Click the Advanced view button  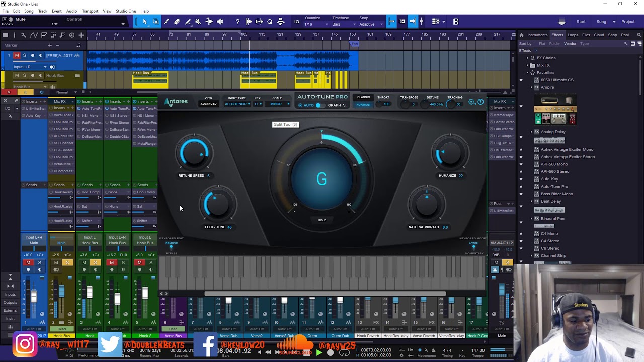coord(208,104)
